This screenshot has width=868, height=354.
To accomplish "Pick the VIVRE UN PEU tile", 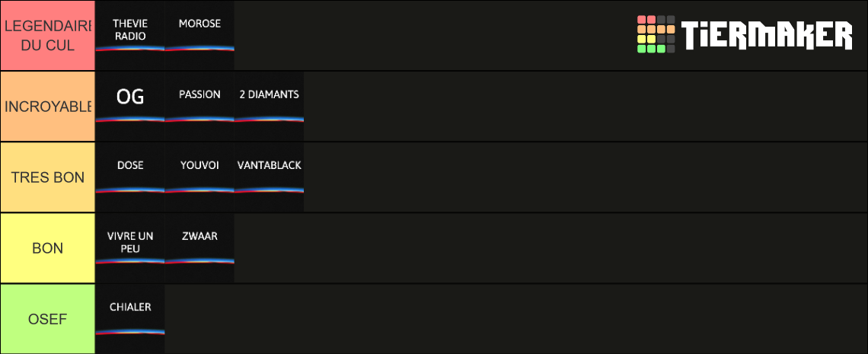I will point(130,248).
